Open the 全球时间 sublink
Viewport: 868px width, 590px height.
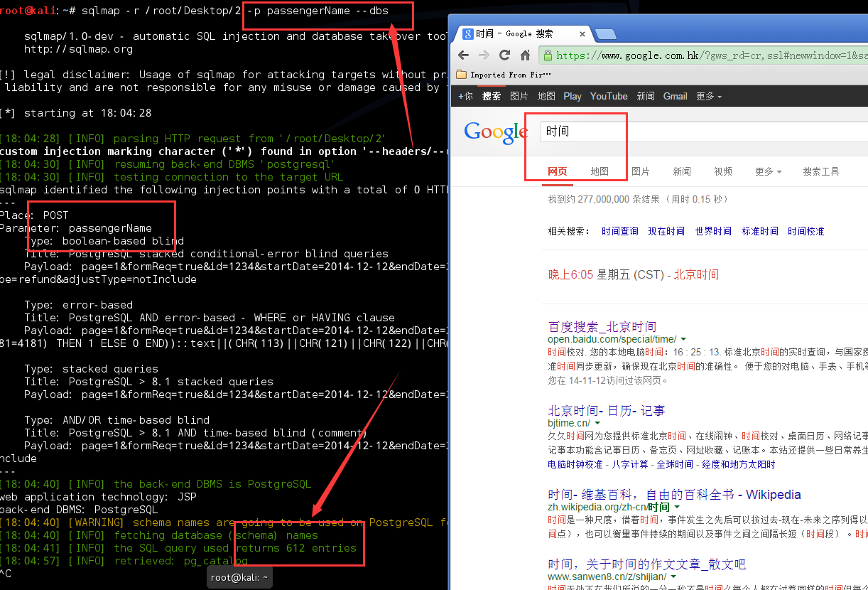tap(675, 464)
